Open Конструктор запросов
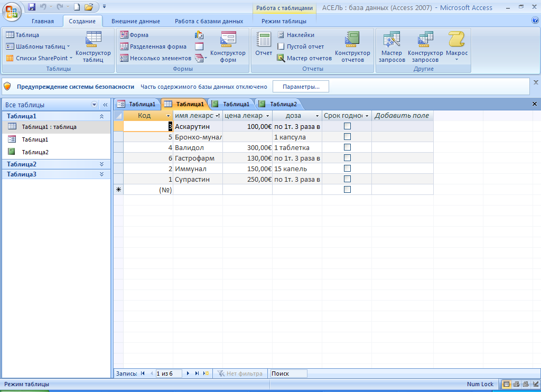The height and width of the screenshot is (392, 541). point(425,47)
